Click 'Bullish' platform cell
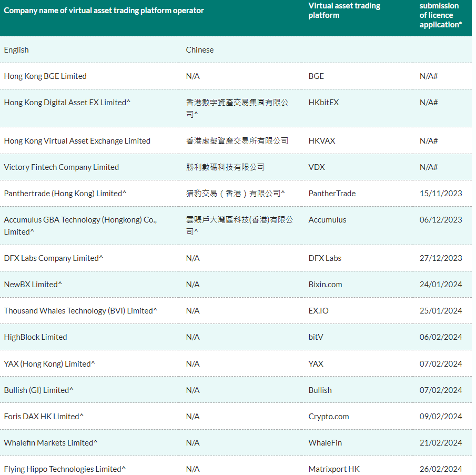476x475 pixels. pyautogui.click(x=320, y=390)
